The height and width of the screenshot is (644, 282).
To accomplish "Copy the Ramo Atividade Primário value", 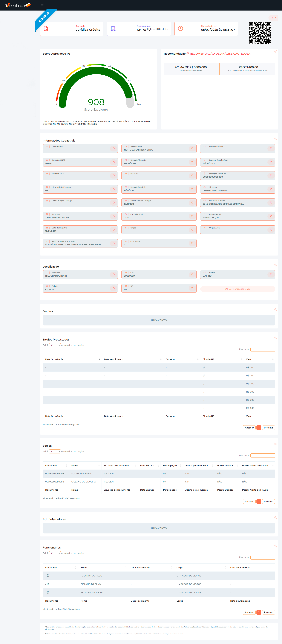I will (x=113, y=243).
